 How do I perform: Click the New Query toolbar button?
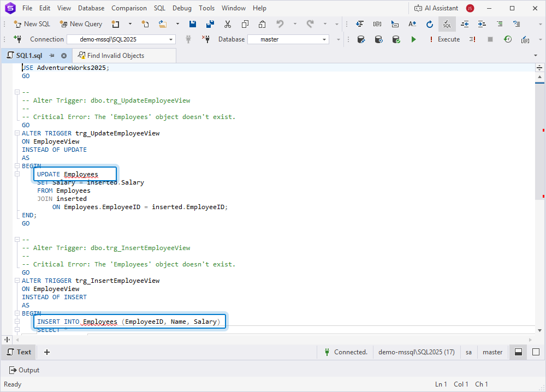[81, 24]
